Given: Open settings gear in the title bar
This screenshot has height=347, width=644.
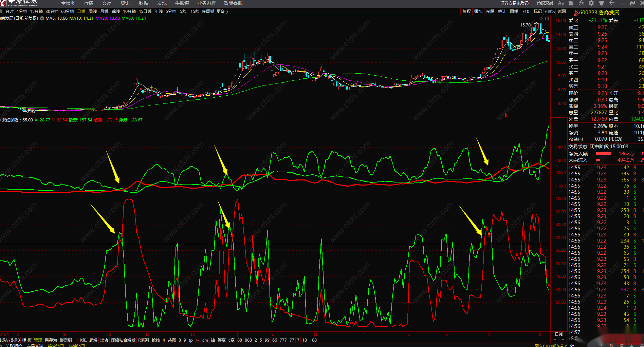Looking at the screenshot, I should [591, 3].
